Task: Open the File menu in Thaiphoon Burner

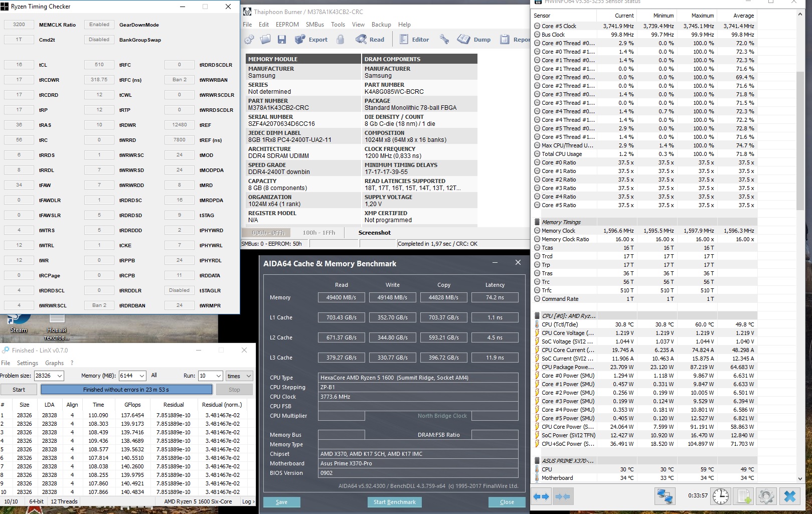Action: [x=247, y=25]
